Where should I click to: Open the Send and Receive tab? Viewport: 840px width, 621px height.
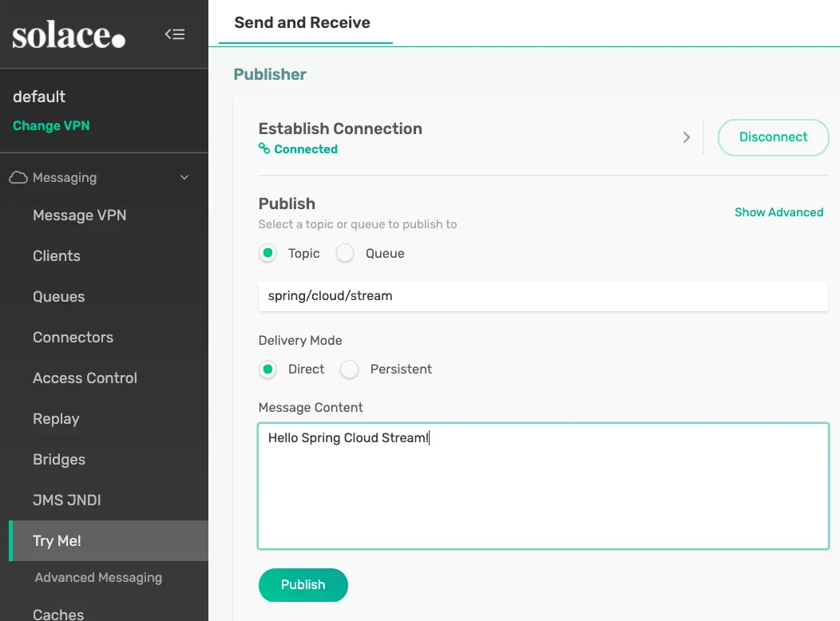(x=302, y=22)
